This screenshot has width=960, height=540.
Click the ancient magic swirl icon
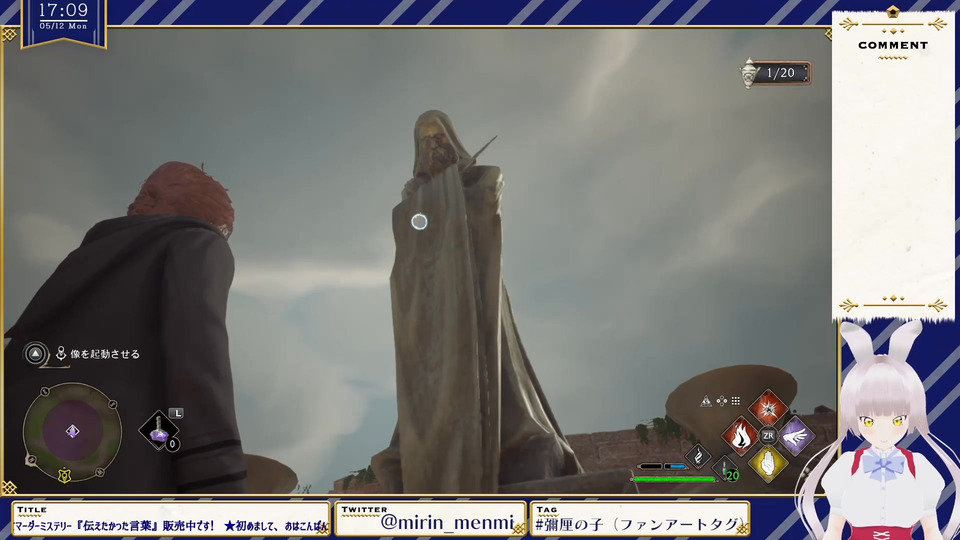point(698,456)
